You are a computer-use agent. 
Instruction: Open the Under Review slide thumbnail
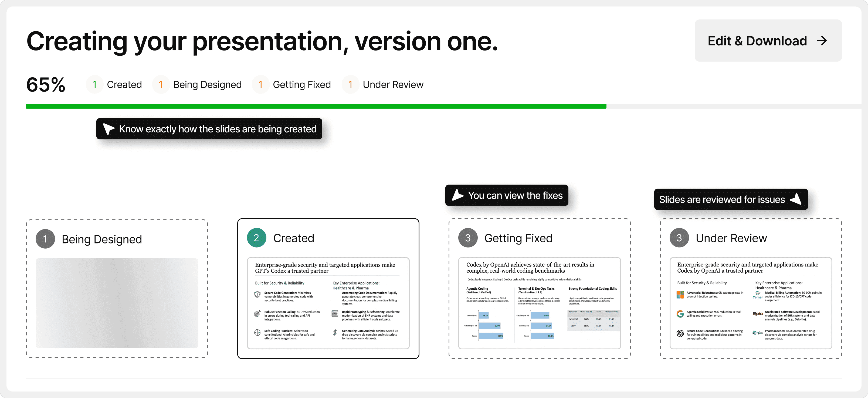tap(750, 303)
